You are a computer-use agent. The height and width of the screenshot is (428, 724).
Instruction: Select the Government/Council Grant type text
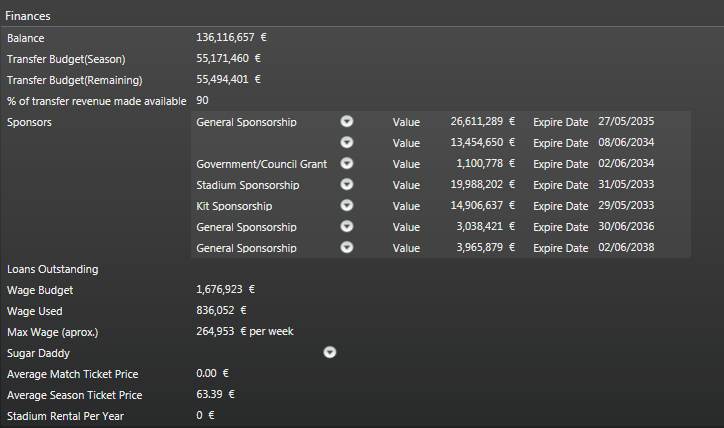point(261,164)
